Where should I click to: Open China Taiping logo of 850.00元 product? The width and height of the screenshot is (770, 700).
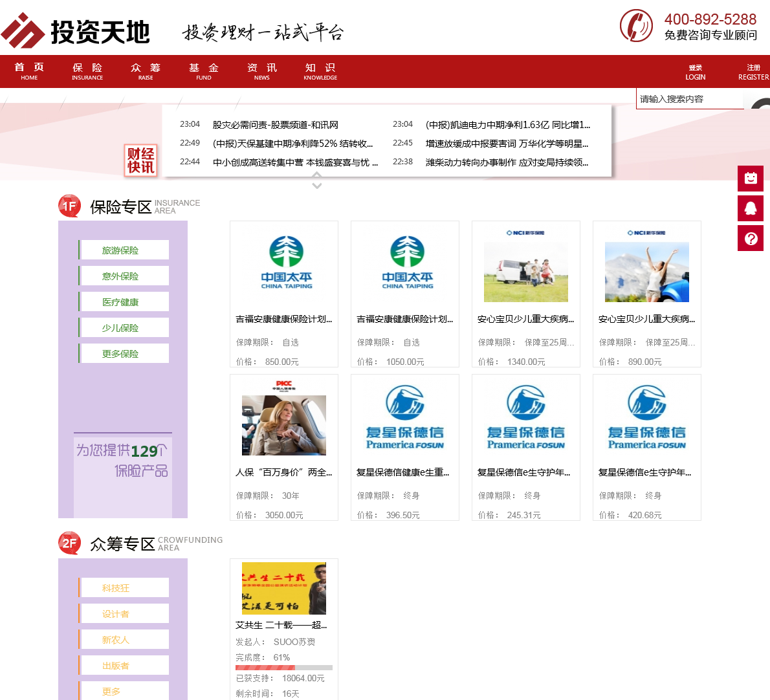coord(286,263)
